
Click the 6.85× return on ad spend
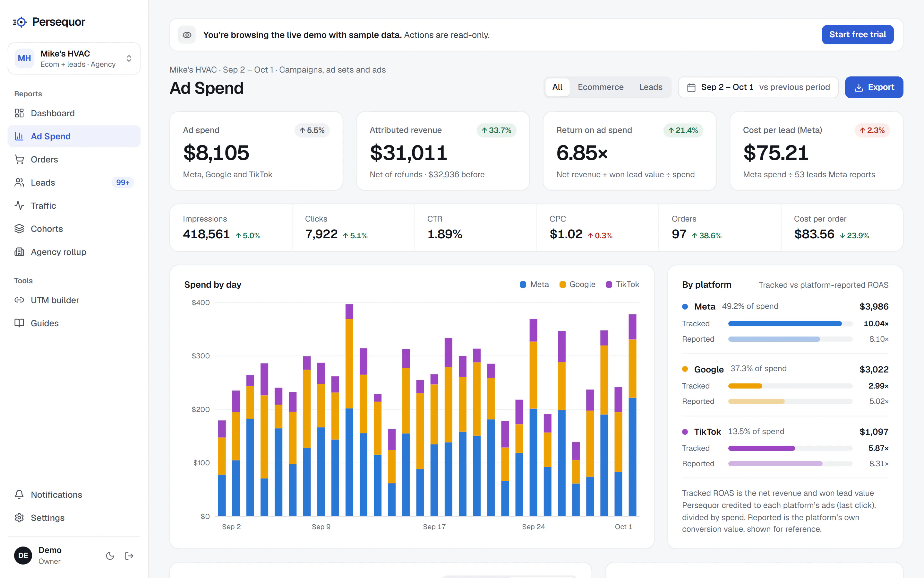coord(582,153)
